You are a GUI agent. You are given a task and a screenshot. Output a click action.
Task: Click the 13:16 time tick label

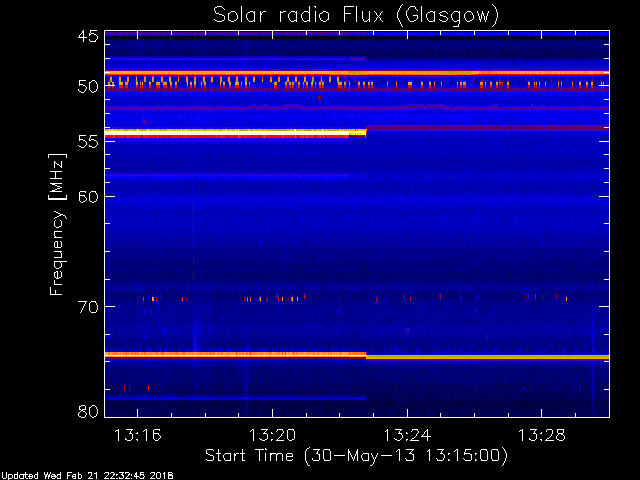tap(138, 435)
